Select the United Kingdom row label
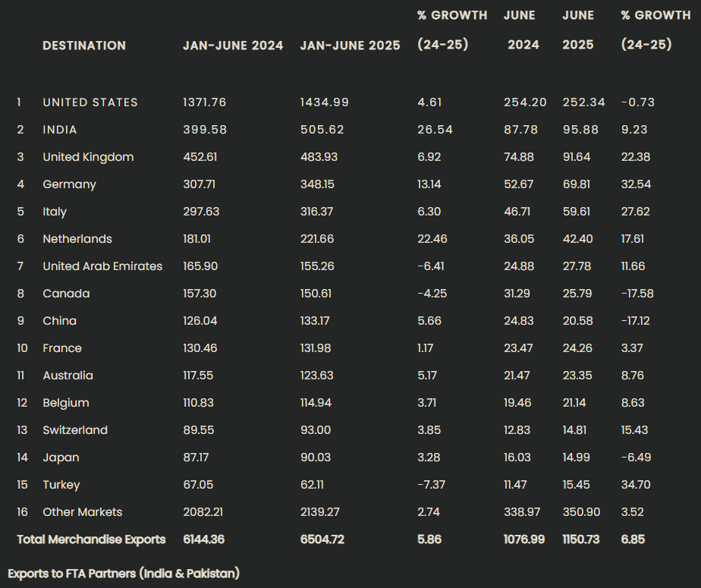The height and width of the screenshot is (588, 701). (88, 157)
